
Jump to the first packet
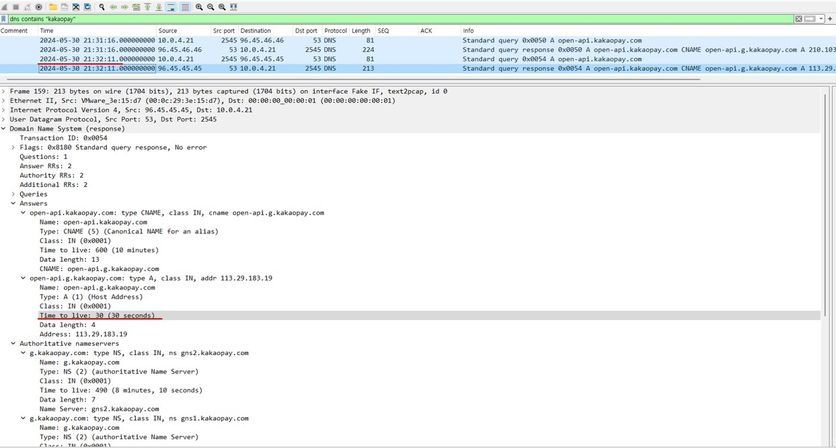click(147, 7)
